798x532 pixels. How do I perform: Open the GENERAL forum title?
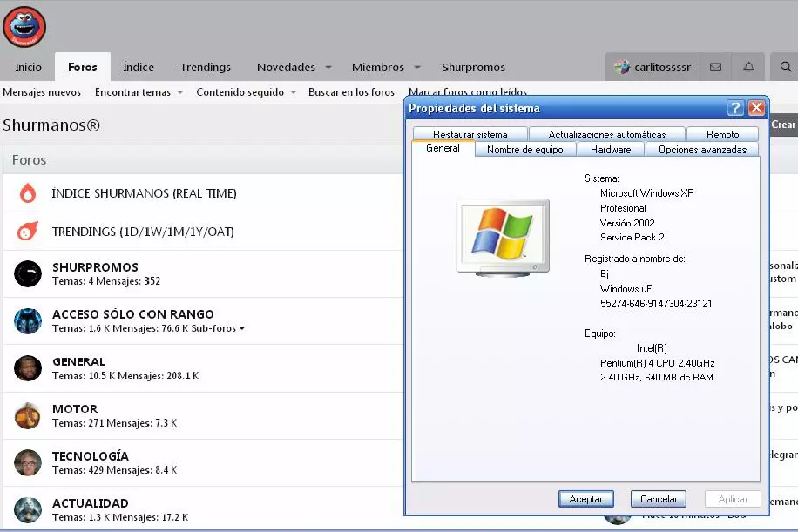point(78,361)
